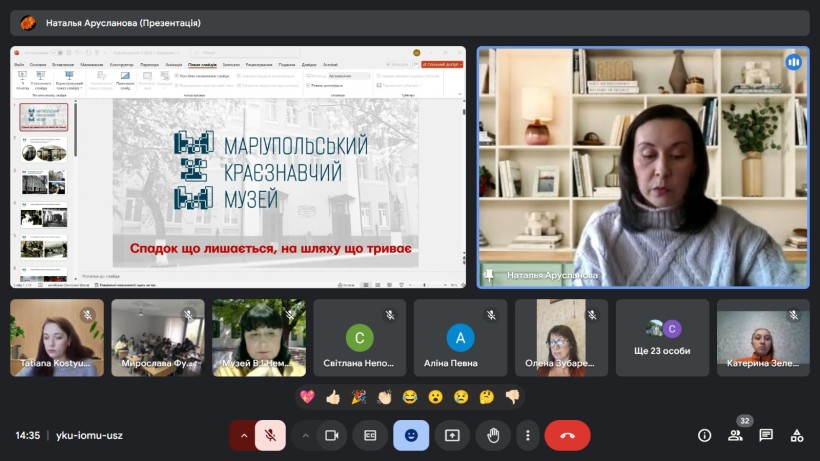Open 'Користувацький показ слайдів' dropdown
Viewport: 820px width, 461px height.
point(69,80)
